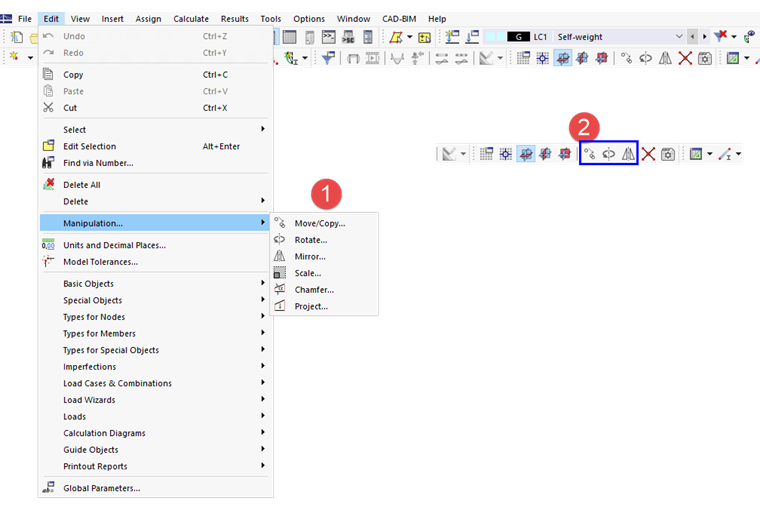This screenshot has width=760, height=514.
Task: Toggle XY work plane button in top toolbar
Action: [x=562, y=59]
